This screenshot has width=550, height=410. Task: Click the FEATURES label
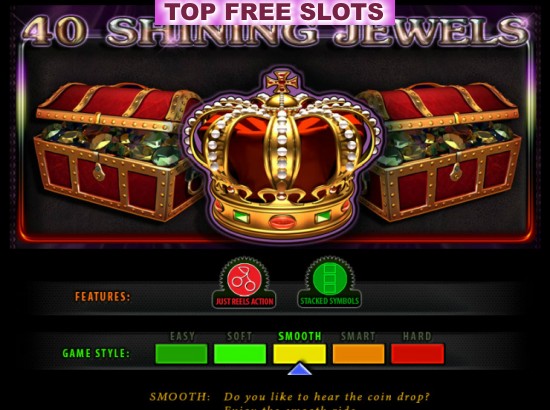(x=102, y=297)
